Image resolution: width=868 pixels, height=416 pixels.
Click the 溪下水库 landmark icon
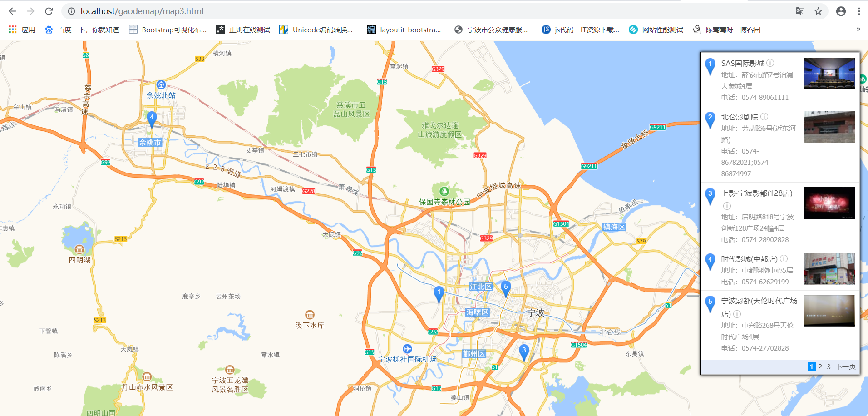310,315
